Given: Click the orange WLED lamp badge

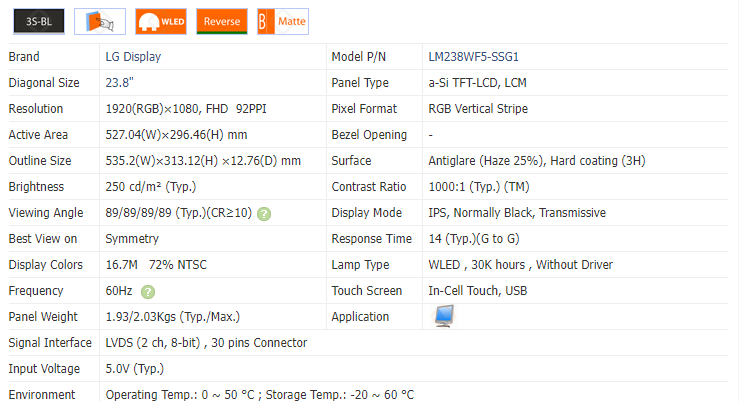Looking at the screenshot, I should [161, 21].
